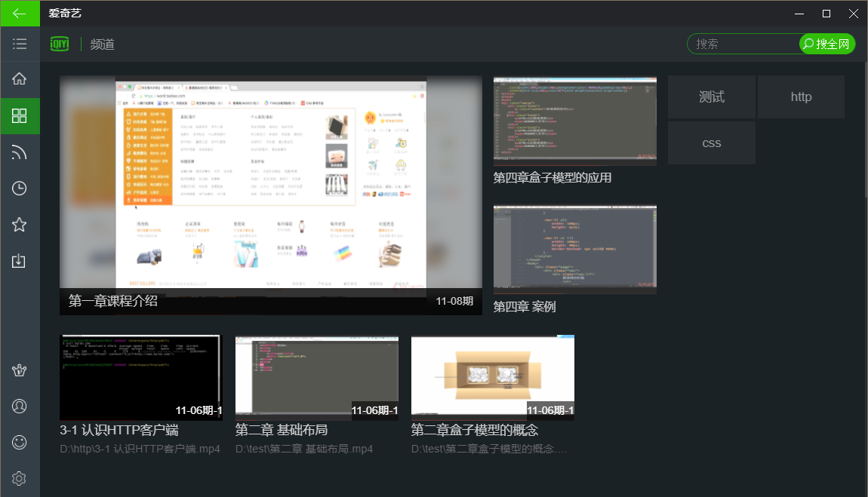Screen dimensions: 868x497
Task: Open the smiley feedback icon
Action: pyautogui.click(x=20, y=442)
